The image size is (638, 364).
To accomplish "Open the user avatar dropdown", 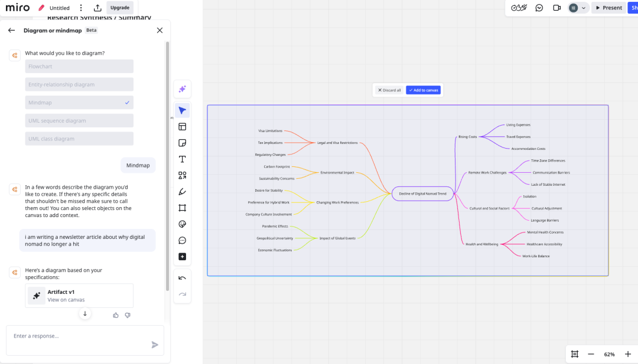I will click(x=578, y=8).
